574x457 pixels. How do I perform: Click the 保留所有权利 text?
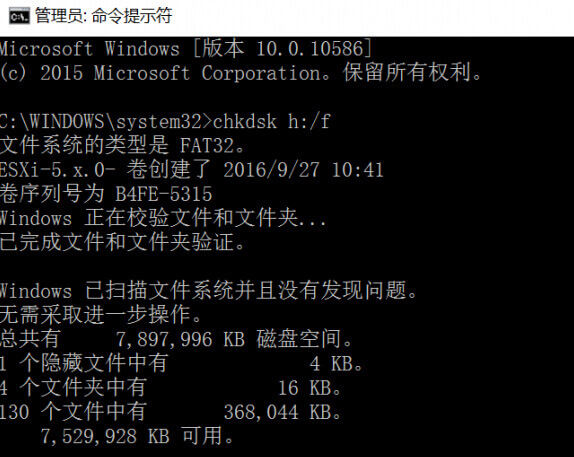(406, 72)
